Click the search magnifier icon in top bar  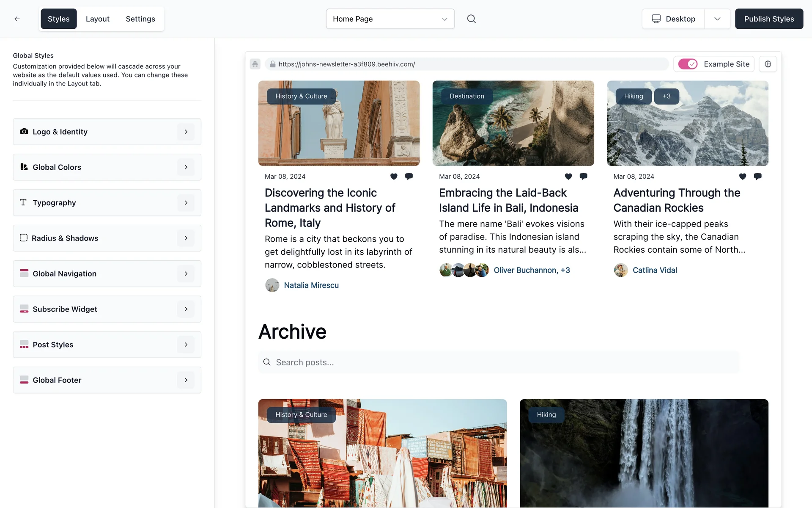471,19
